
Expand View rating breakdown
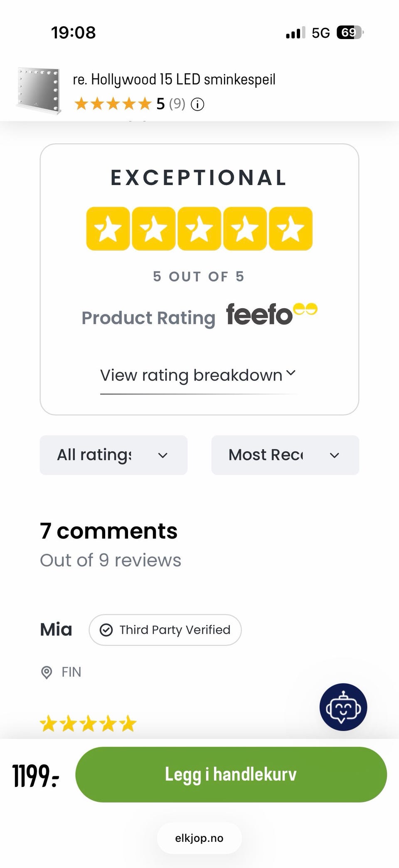coord(198,375)
